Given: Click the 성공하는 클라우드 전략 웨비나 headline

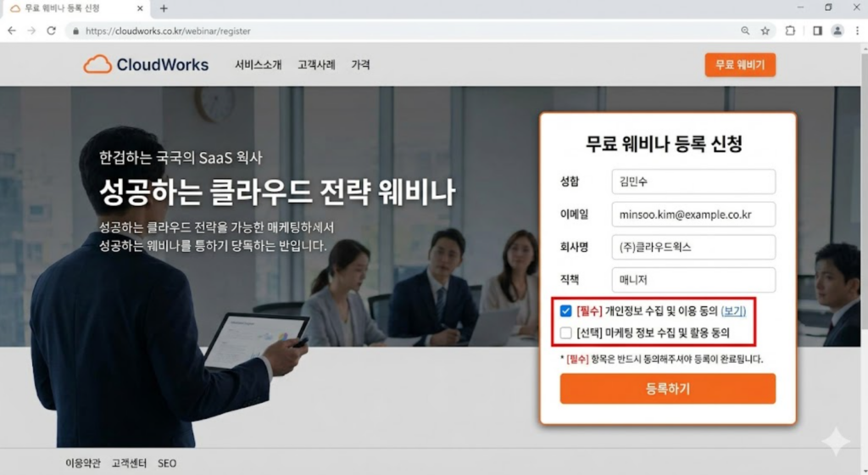Looking at the screenshot, I should [277, 192].
